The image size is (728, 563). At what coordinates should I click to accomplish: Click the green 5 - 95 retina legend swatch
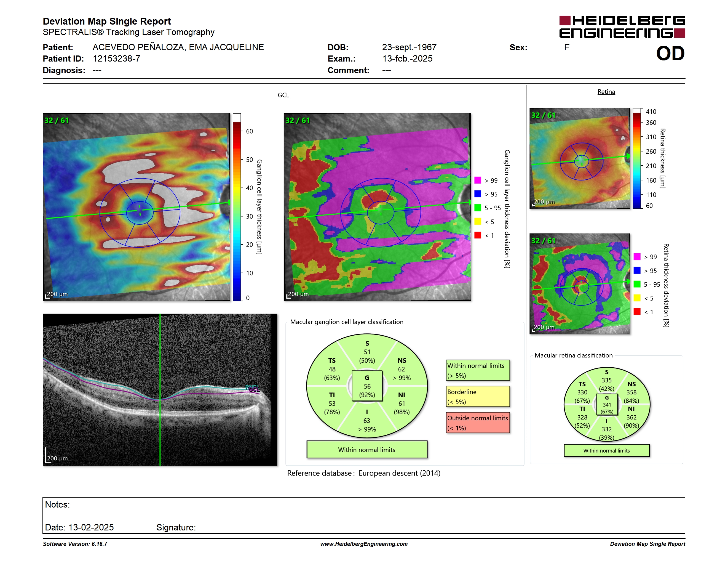(637, 284)
